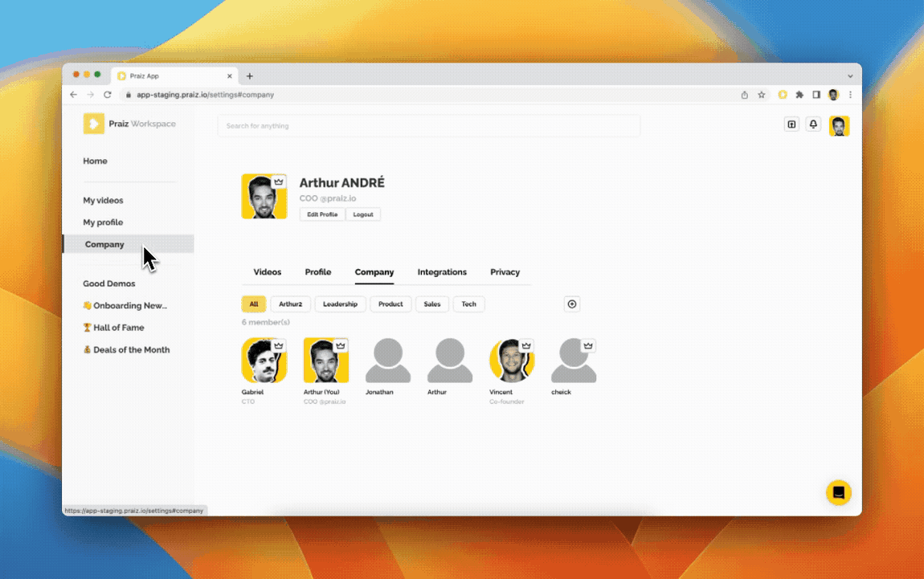
Task: Bookmark page with the star icon
Action: [x=762, y=95]
